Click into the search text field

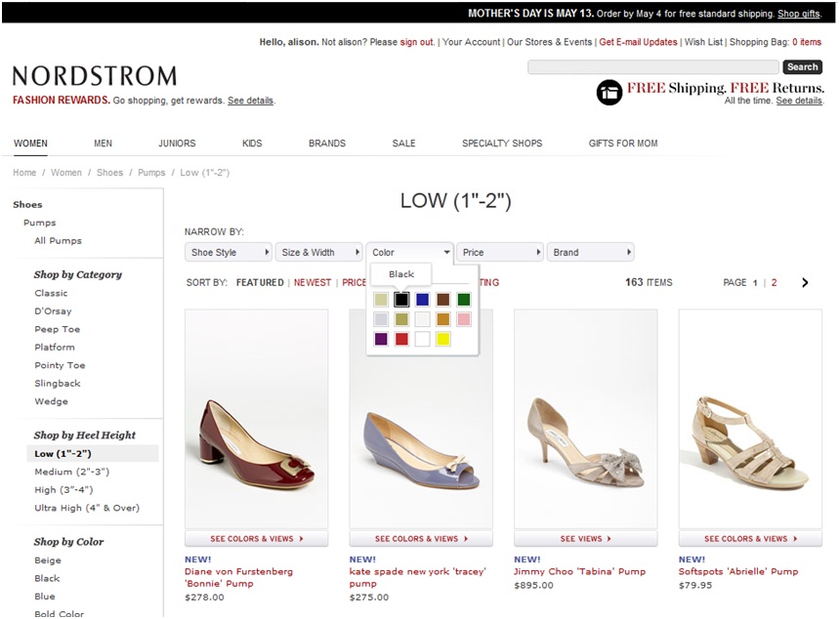pos(652,67)
